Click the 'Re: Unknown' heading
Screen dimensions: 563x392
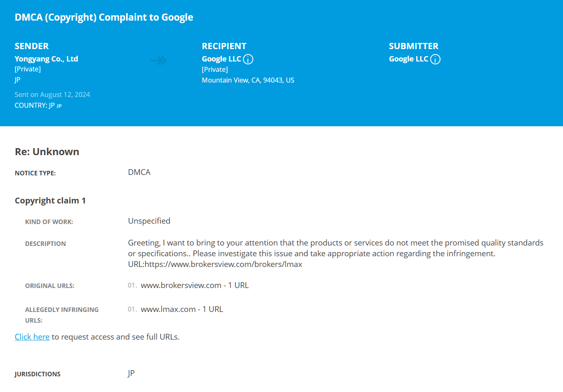47,151
